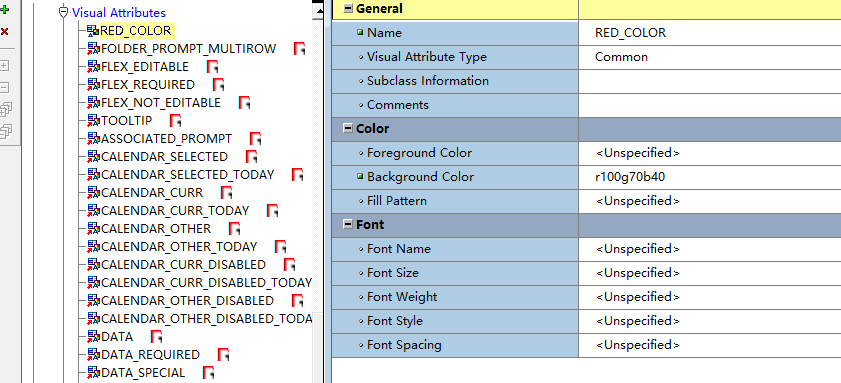Click subclass marker next to DATA_SPECIAL
The height and width of the screenshot is (383, 841).
tap(209, 373)
